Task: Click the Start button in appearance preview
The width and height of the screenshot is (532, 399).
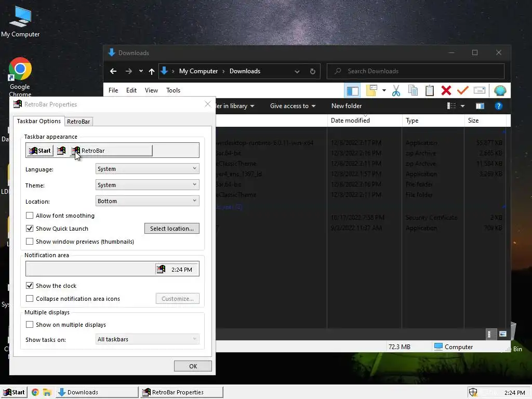Action: coord(40,151)
